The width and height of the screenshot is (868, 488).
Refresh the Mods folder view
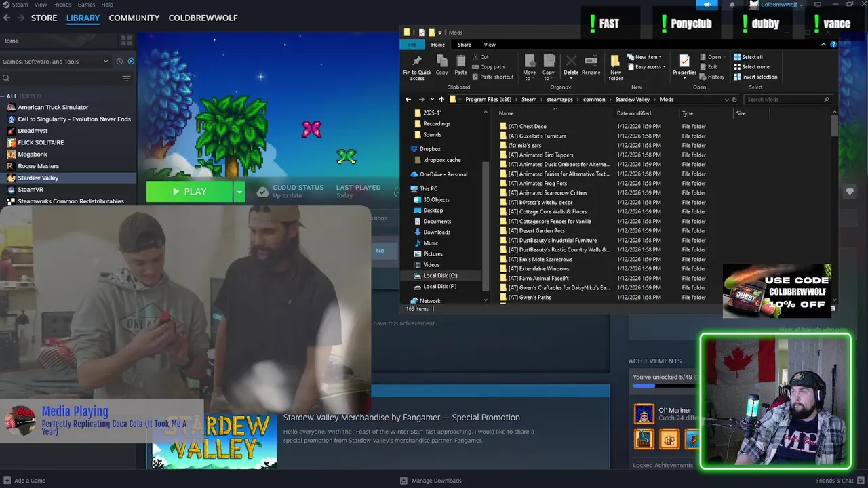(x=734, y=100)
